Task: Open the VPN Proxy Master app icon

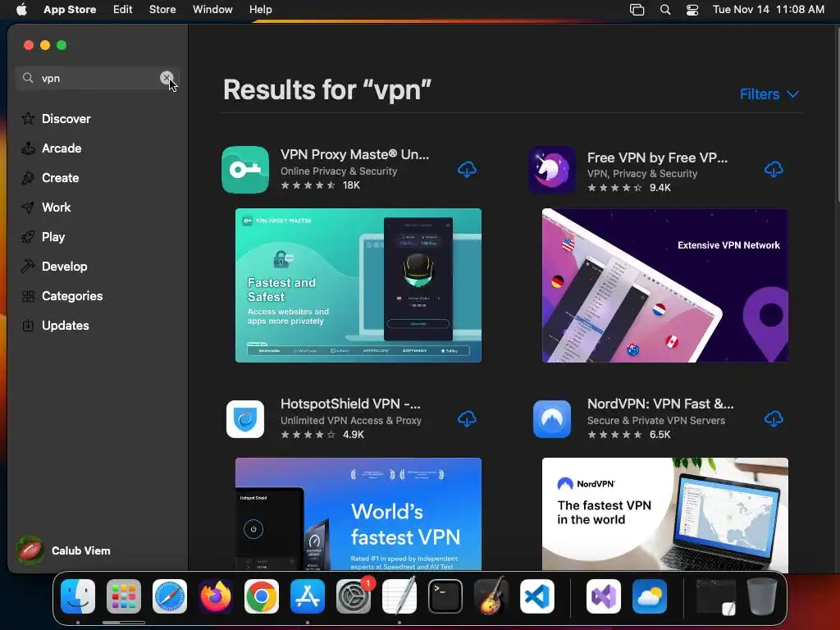Action: point(245,170)
